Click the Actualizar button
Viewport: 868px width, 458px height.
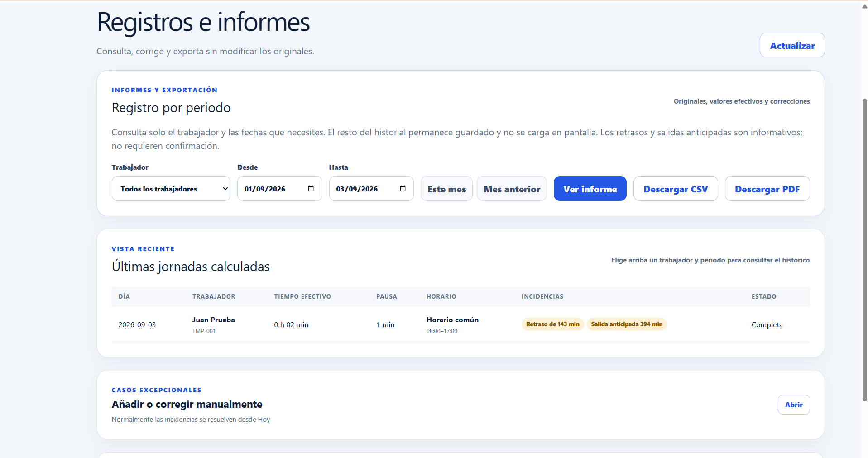[x=792, y=45]
